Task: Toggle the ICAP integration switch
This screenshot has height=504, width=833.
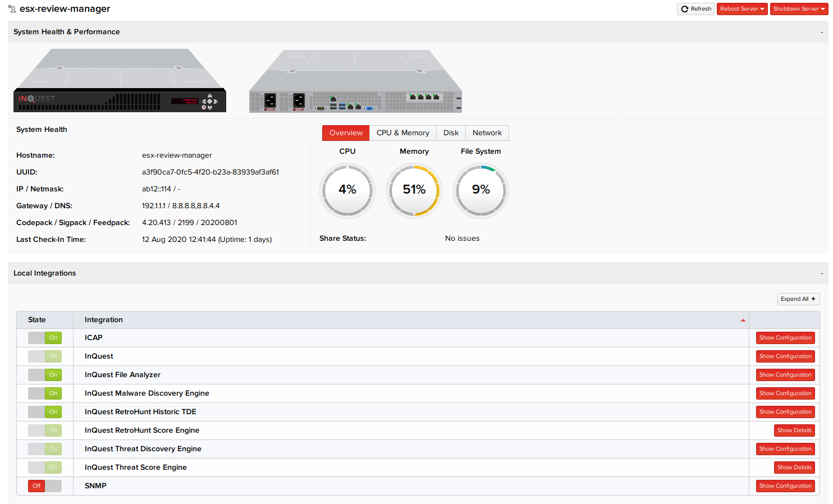Action: [45, 338]
